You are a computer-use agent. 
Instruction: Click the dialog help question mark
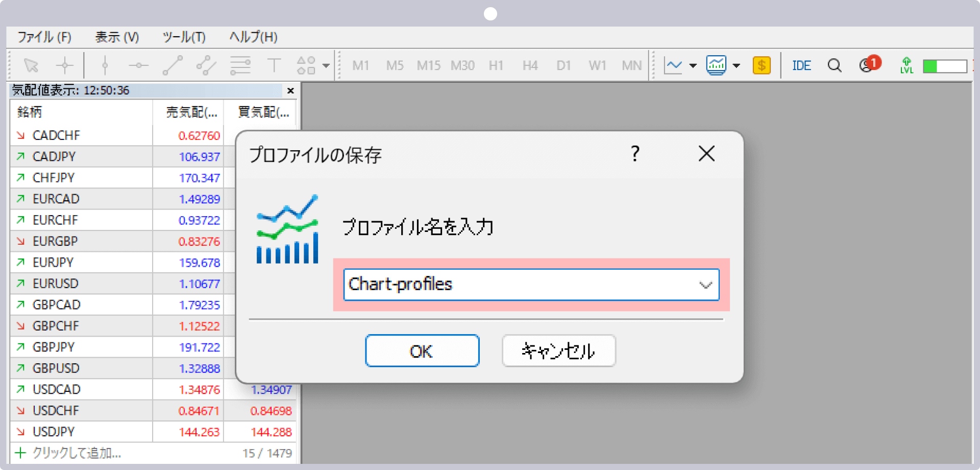pyautogui.click(x=635, y=154)
